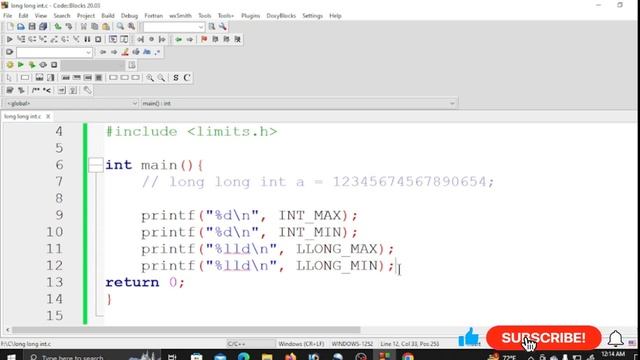
Task: Click the LLONG_MAX printf line
Action: (x=268, y=249)
